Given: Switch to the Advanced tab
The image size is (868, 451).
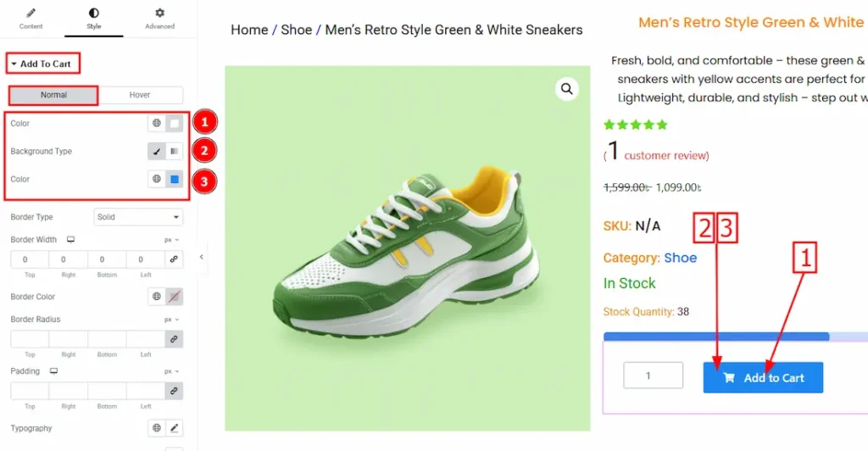Looking at the screenshot, I should pyautogui.click(x=159, y=19).
